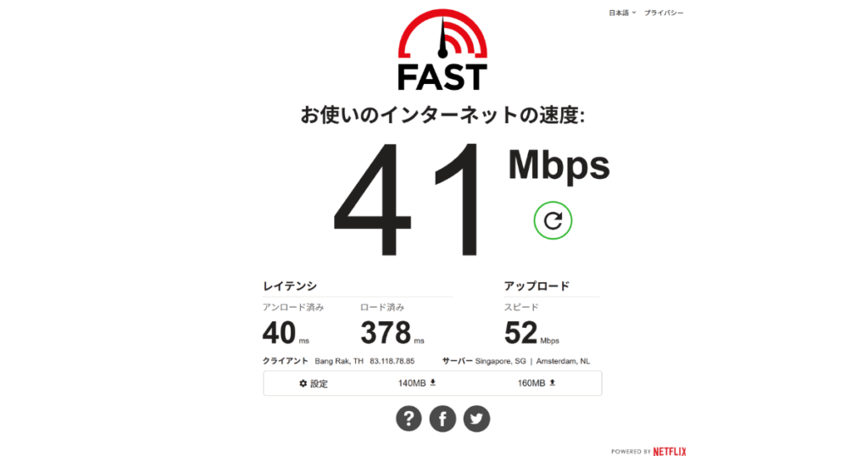Click the chevron beside 日本語
868x456 pixels.
634,12
